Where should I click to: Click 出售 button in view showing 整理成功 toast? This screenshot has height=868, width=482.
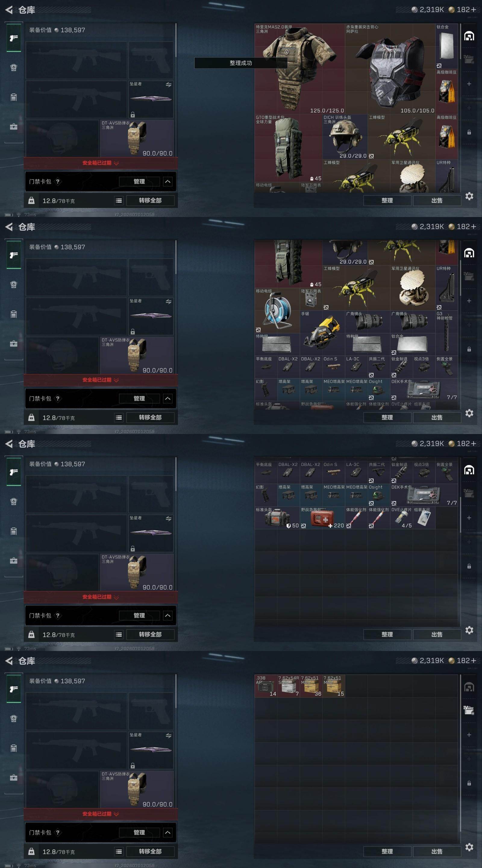click(437, 200)
